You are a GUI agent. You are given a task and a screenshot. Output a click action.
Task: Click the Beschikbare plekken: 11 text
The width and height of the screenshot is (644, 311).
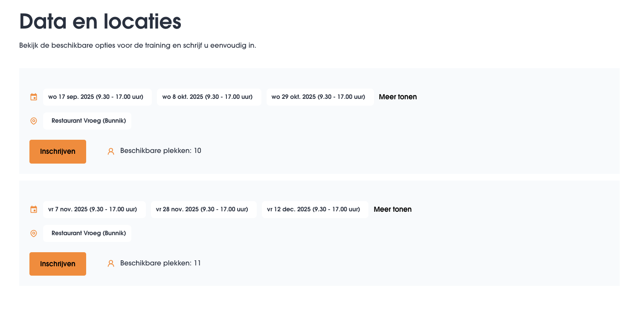160,263
